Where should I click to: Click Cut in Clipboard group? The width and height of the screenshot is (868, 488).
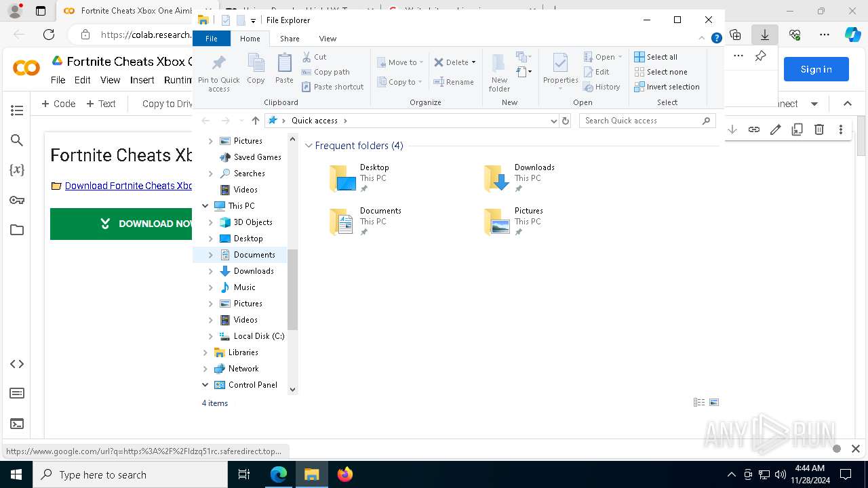(x=314, y=57)
